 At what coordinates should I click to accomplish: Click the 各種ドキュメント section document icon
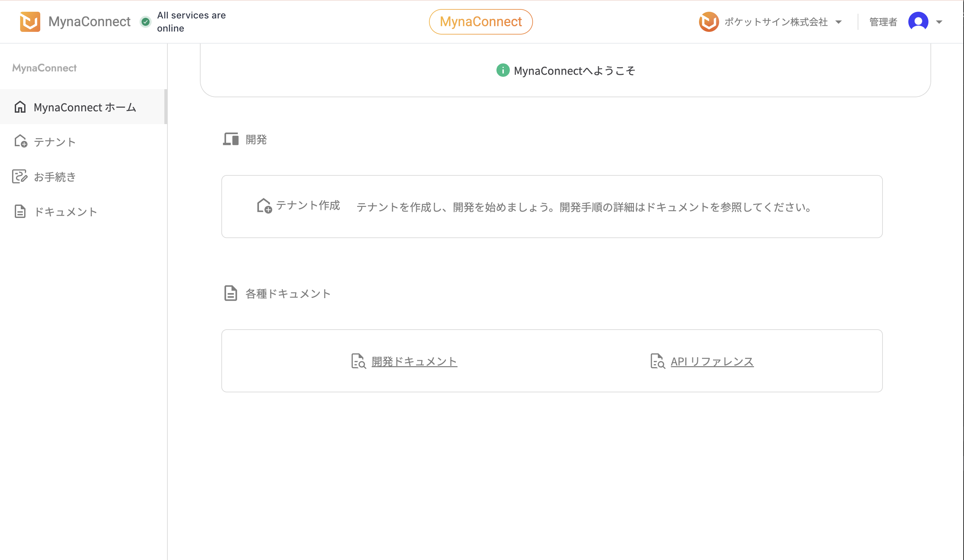click(231, 293)
